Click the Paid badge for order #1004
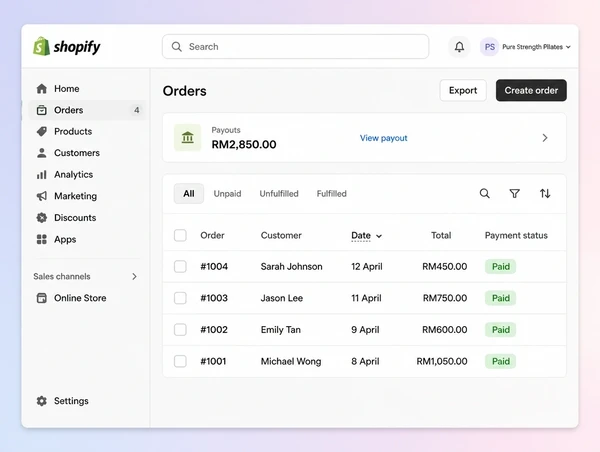Viewport: 600px width, 452px height. pyautogui.click(x=501, y=266)
